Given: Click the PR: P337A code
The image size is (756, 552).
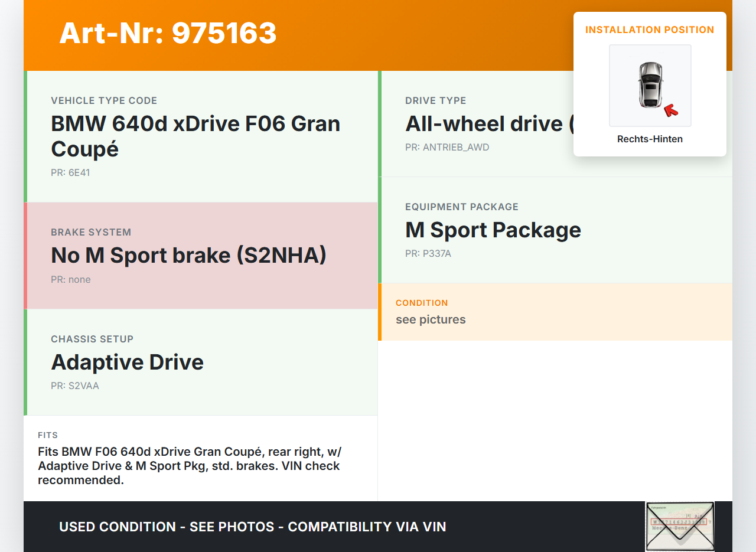Looking at the screenshot, I should 428,254.
